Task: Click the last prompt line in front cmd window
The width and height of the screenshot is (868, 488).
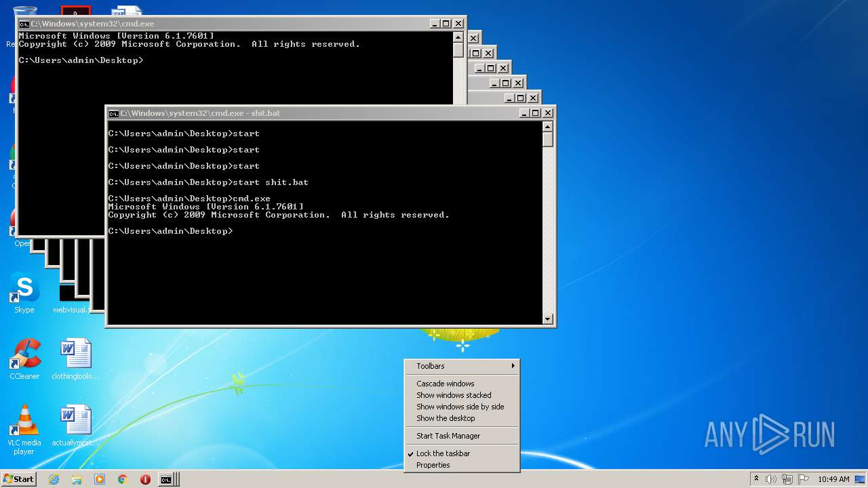Action: tap(171, 231)
